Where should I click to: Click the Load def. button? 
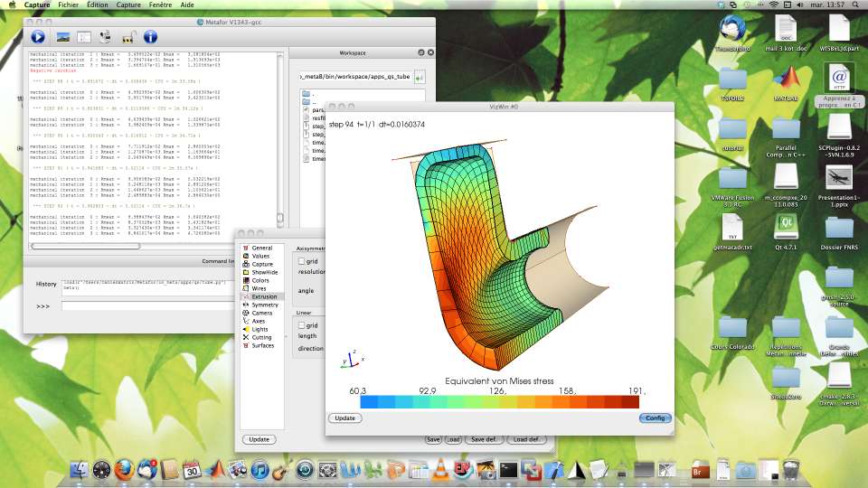tap(526, 439)
